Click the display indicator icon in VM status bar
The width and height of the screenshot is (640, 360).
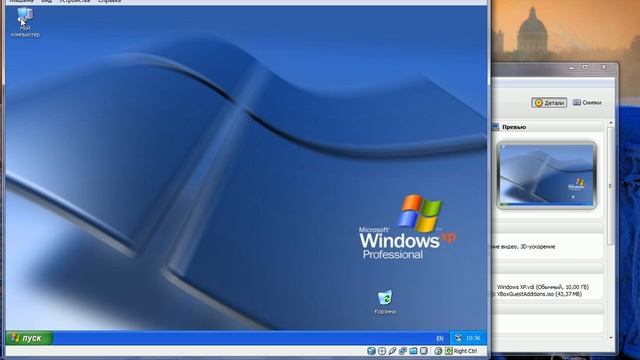[x=424, y=351]
